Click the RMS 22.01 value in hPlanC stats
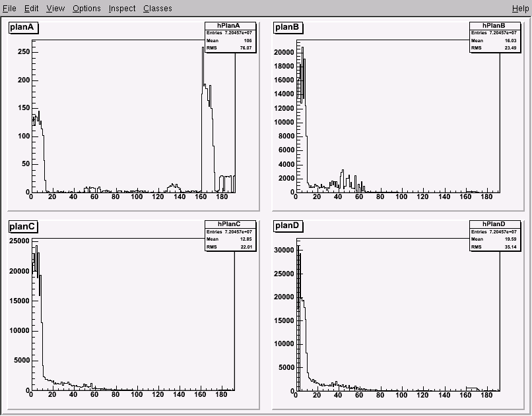This screenshot has height=416, width=532. click(246, 247)
